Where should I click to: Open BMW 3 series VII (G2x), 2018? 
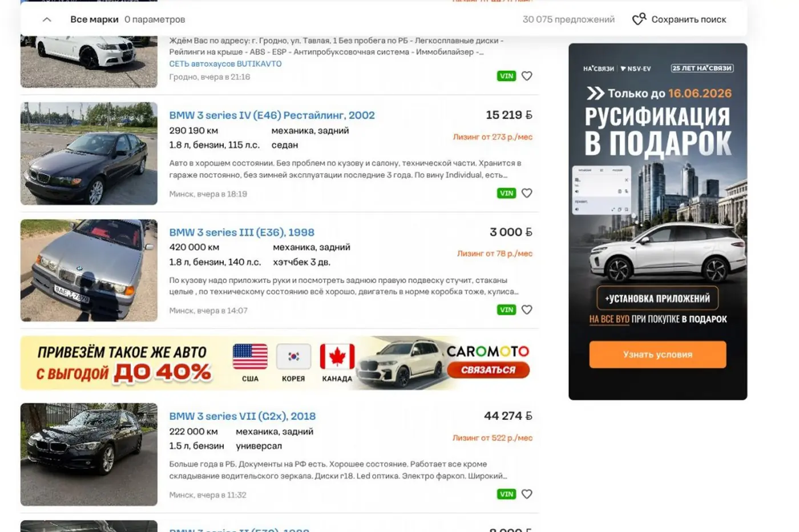[242, 416]
